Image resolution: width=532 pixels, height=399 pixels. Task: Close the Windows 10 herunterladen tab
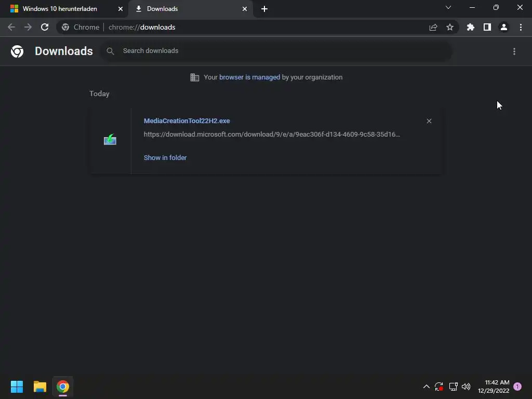[x=121, y=9]
